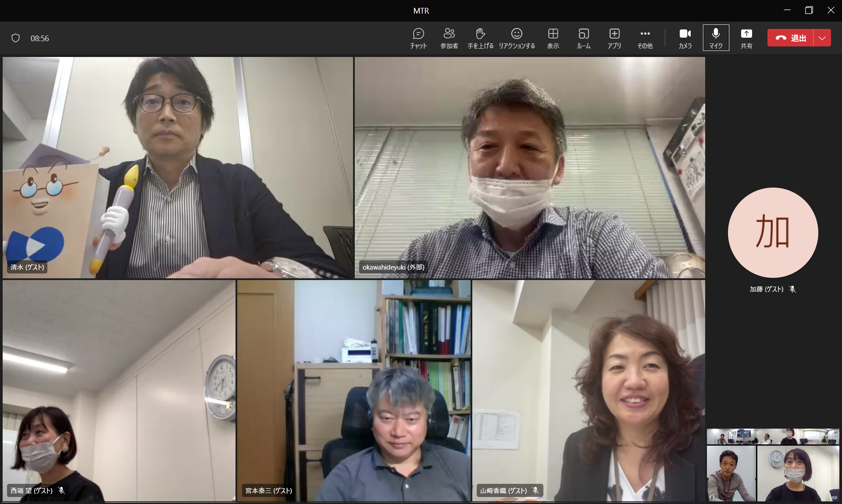
Task: Click 西端 望 (ゲスト) name label
Action: pos(32,490)
